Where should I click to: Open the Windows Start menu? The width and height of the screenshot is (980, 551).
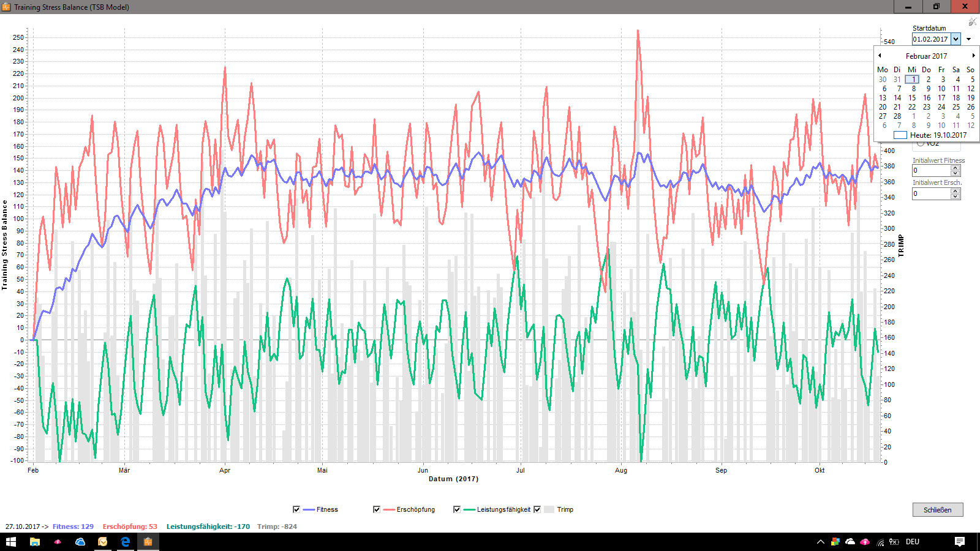click(x=11, y=542)
